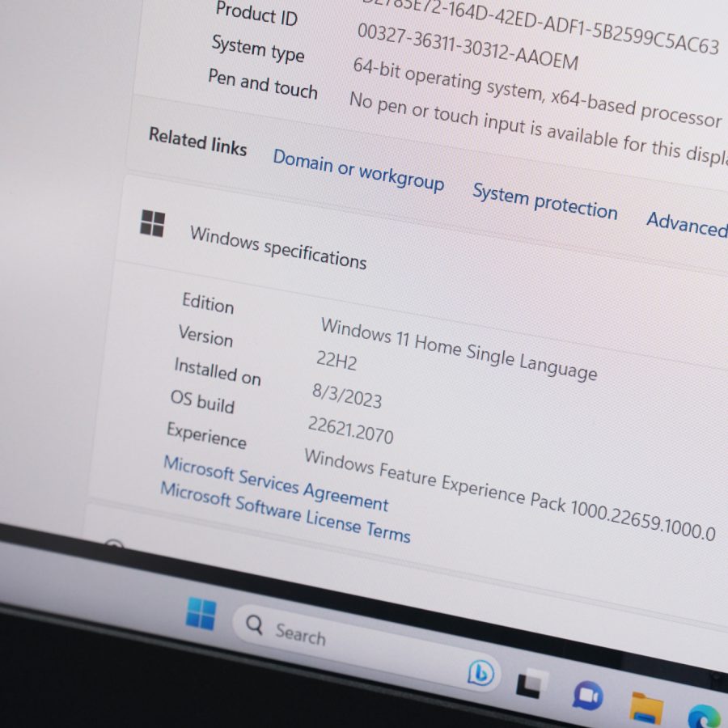Open File Explorer from the taskbar

click(x=647, y=708)
